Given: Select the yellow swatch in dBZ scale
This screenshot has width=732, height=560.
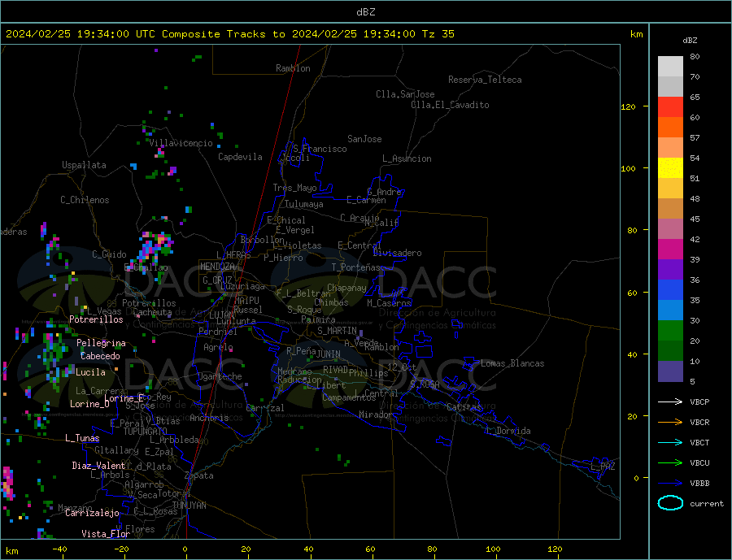Looking at the screenshot, I should point(670,168).
